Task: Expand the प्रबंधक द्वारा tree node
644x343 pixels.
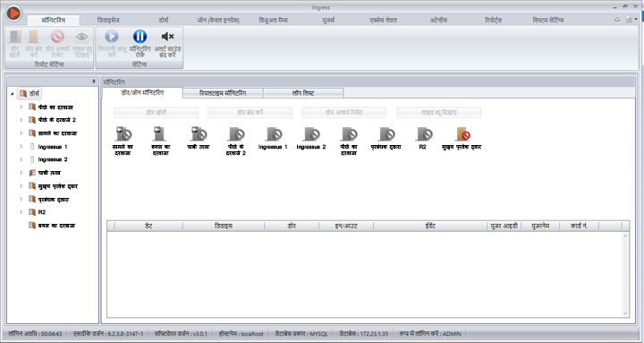Action: [x=21, y=199]
